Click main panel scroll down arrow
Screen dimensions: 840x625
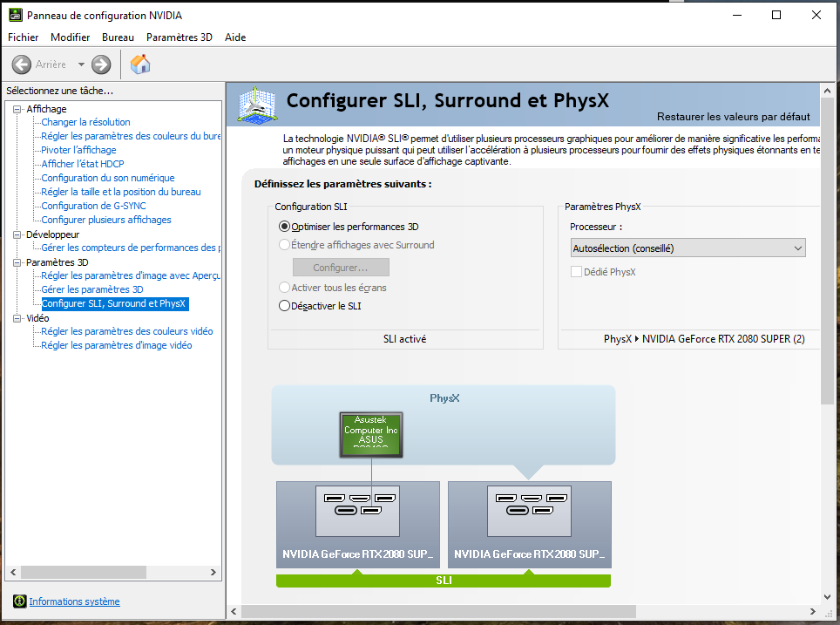(x=827, y=596)
